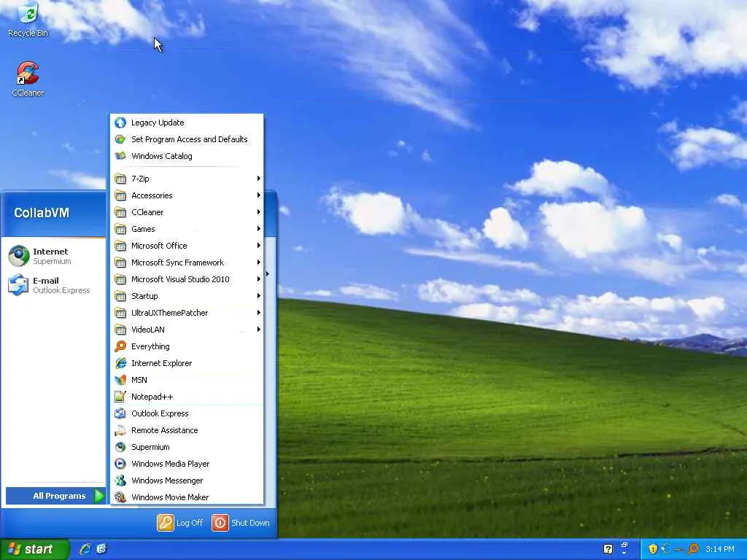Expand the CCleaner program folder
The width and height of the screenshot is (747, 560).
point(187,212)
